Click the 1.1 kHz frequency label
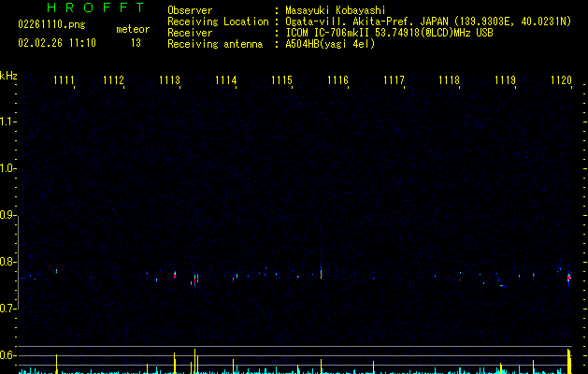588x374 pixels. pyautogui.click(x=7, y=122)
